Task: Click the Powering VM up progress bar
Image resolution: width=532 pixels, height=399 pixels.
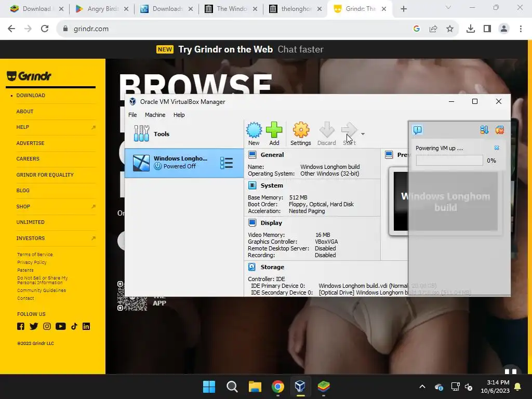Action: pos(449,161)
